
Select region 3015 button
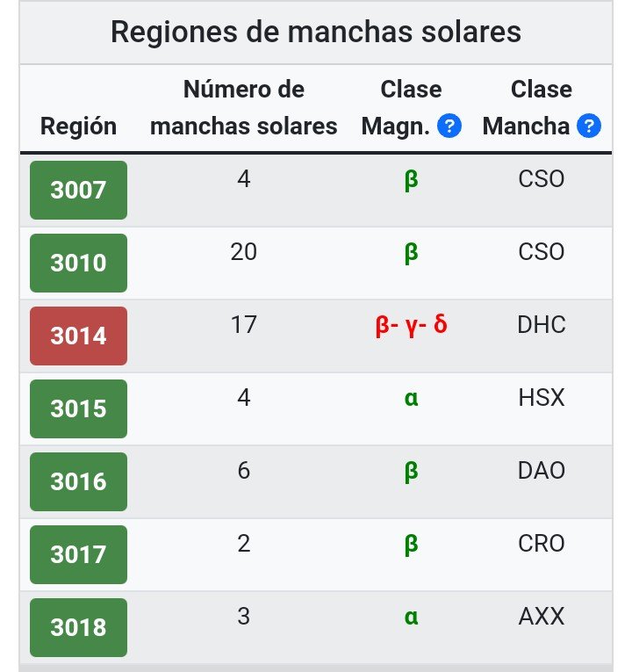[78, 408]
